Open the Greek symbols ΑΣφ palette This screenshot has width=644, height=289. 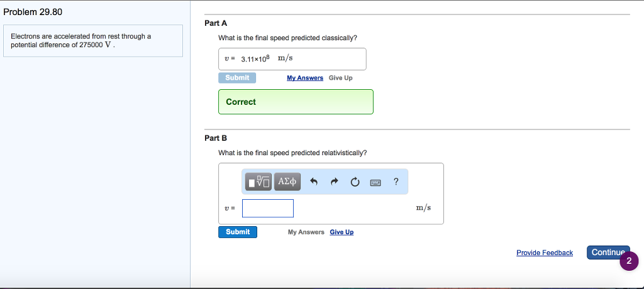click(287, 182)
